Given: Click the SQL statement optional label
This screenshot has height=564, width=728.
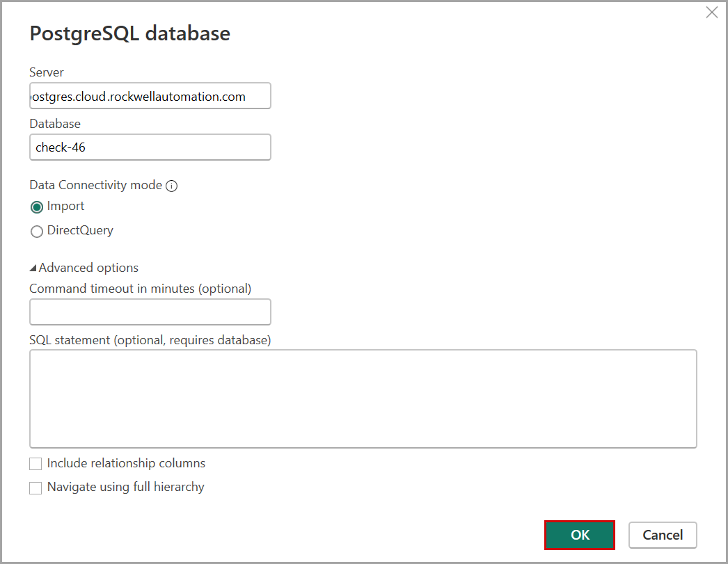Looking at the screenshot, I should [150, 340].
